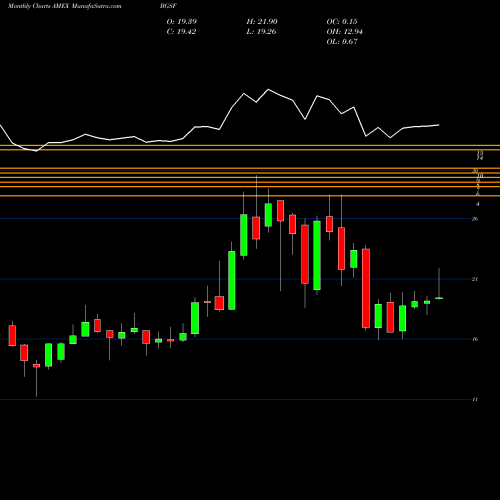500x500 pixels.
Task: Select the open value 'O: 19.39'
Action: tap(182, 22)
